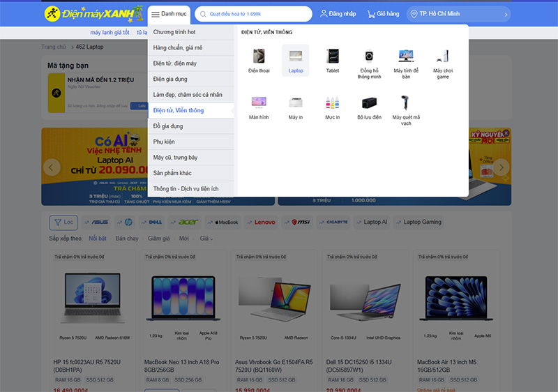Open MacBook Air 13 inch M5 image
The width and height of the screenshot is (558, 392).
coord(456,297)
